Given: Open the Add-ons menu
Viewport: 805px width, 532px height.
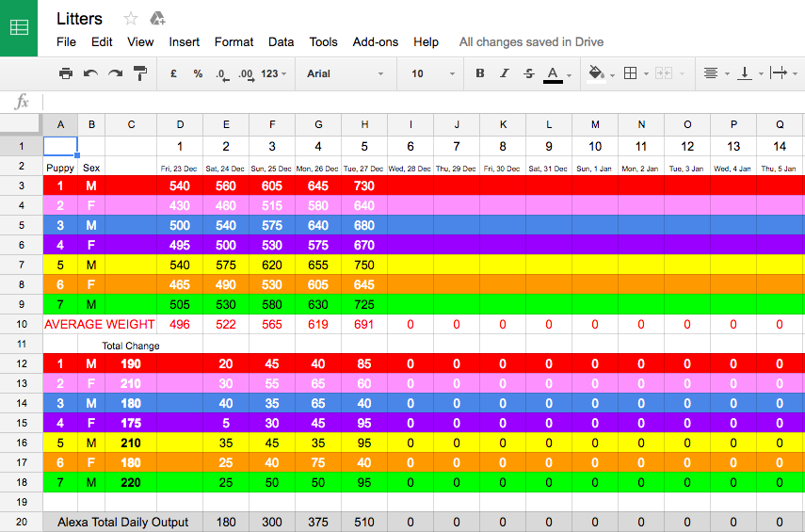Looking at the screenshot, I should coord(375,42).
